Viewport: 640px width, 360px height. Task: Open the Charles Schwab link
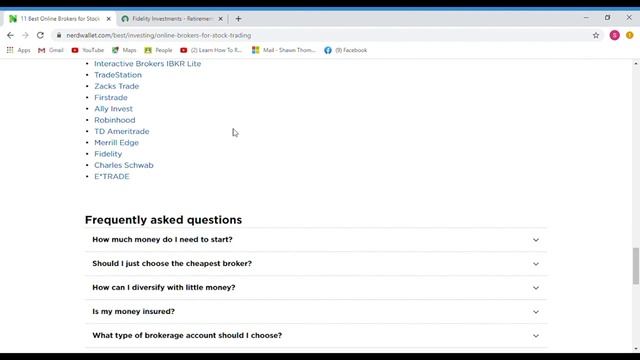tap(124, 165)
